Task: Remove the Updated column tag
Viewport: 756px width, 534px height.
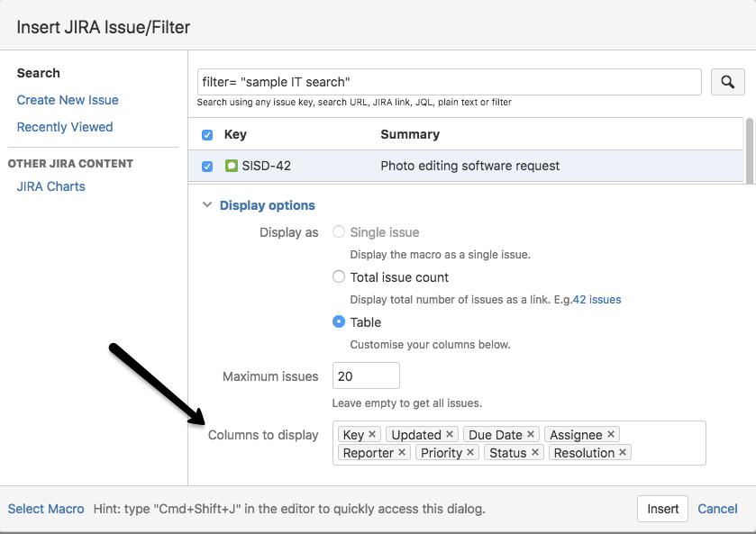Action: coord(450,434)
